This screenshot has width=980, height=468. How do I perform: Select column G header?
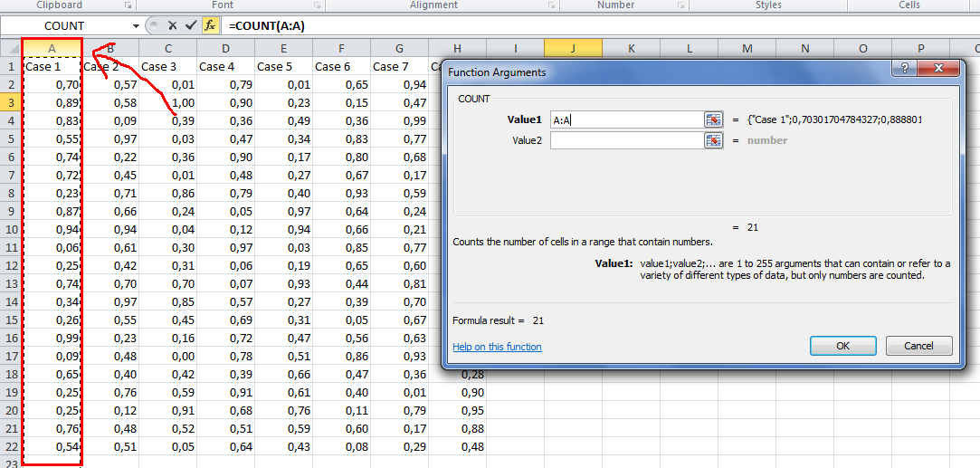pos(399,48)
